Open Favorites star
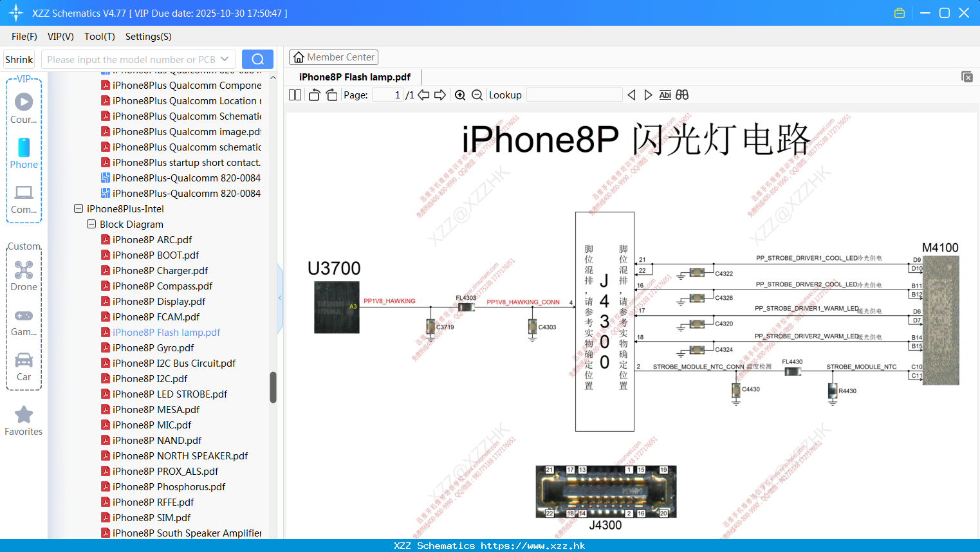 [24, 421]
